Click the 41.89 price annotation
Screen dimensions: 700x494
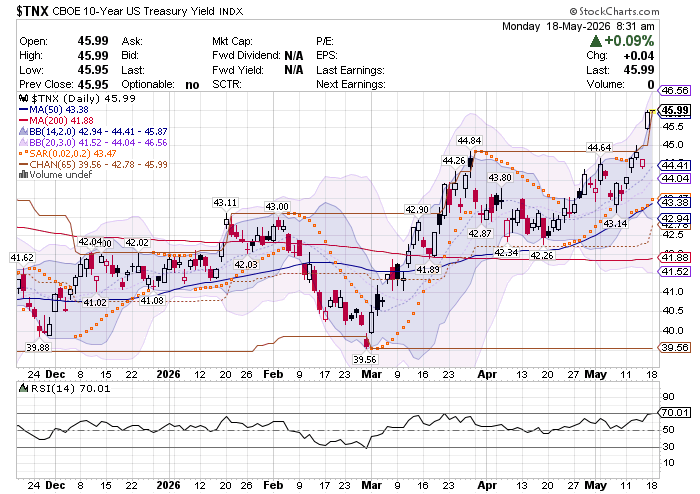(x=428, y=270)
